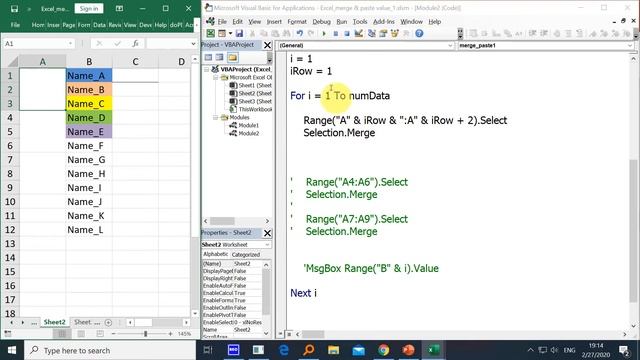Click Excel Save icon in title bar
Viewport: 640px width, 360px height.
(x=14, y=9)
